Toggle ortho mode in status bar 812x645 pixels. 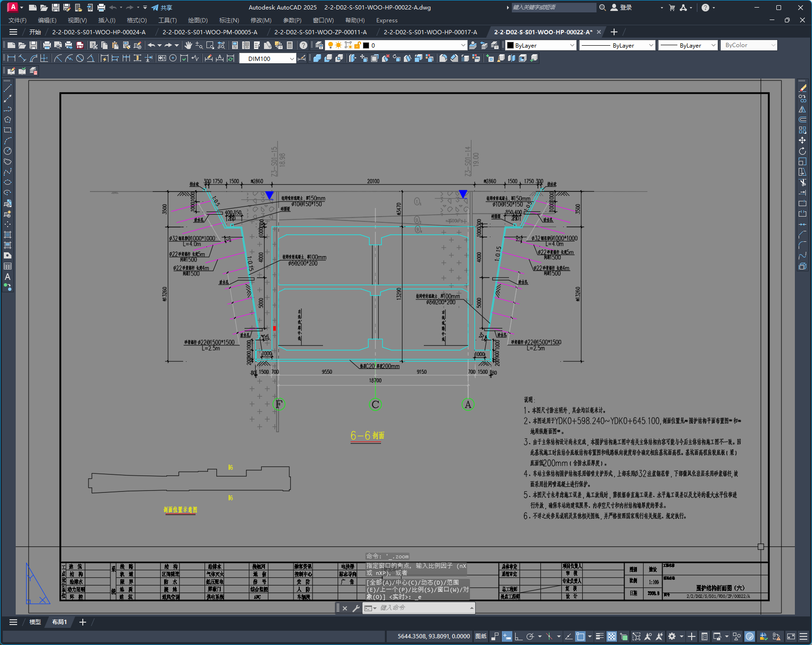click(x=519, y=636)
